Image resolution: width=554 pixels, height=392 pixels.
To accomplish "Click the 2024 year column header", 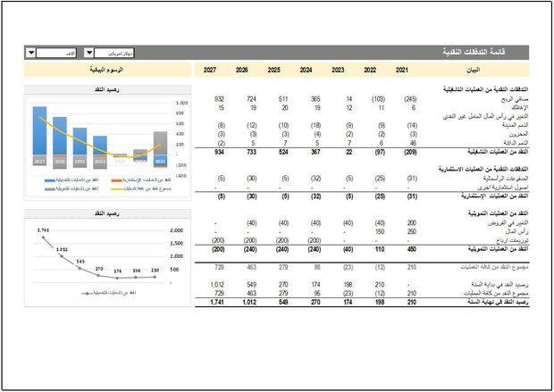I will 306,70.
